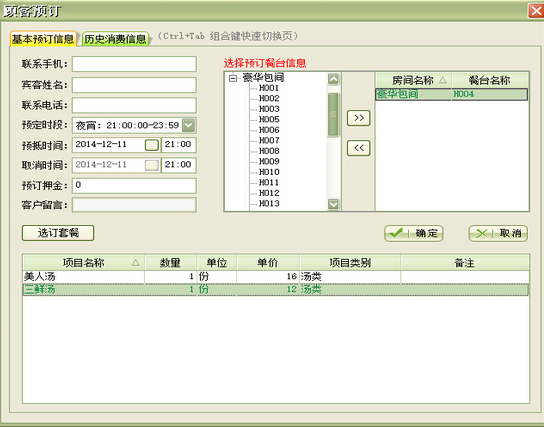Confirm with the 确定 button

414,233
